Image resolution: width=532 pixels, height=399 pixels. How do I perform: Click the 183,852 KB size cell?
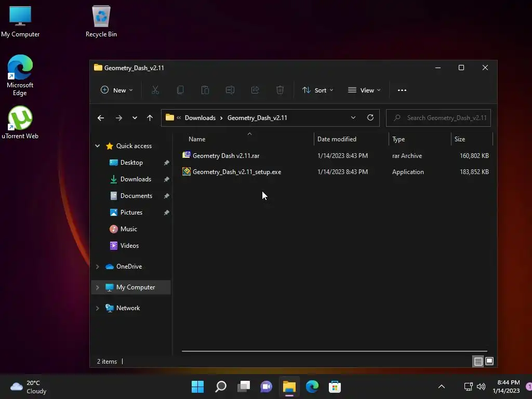click(x=474, y=172)
